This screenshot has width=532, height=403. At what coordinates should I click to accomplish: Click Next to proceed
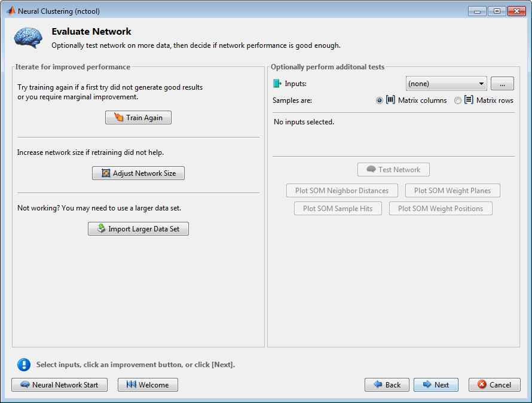coord(436,384)
